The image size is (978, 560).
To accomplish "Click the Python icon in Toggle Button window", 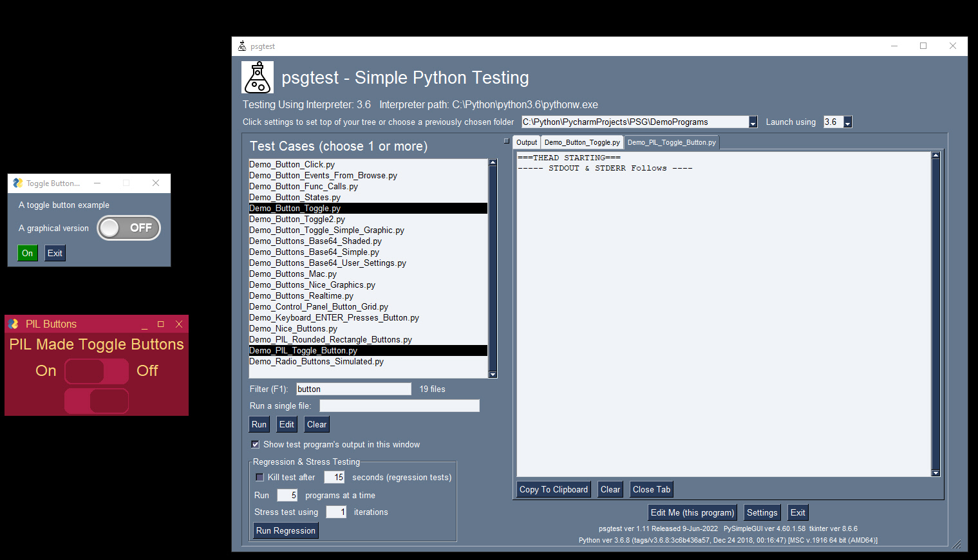I will [x=18, y=183].
